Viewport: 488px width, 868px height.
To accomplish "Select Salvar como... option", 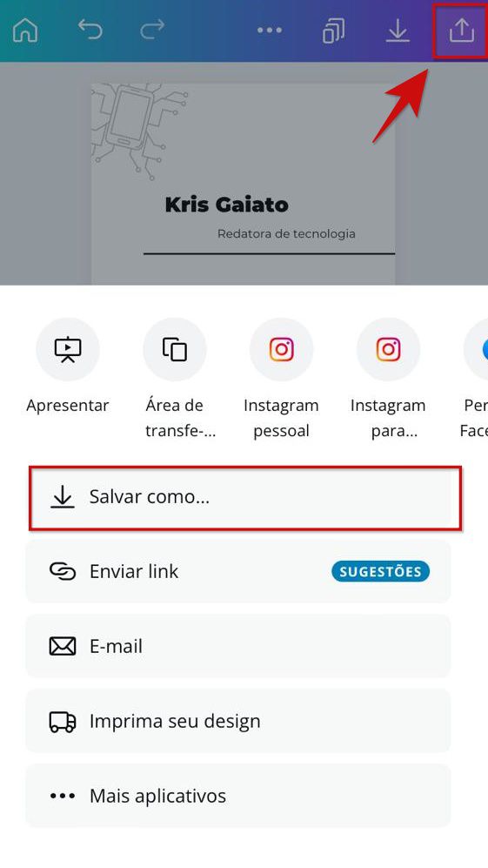I will click(x=245, y=497).
